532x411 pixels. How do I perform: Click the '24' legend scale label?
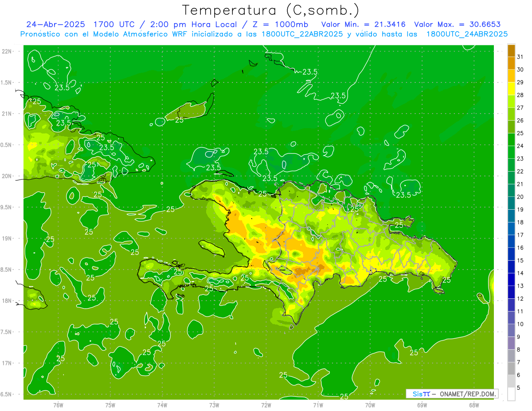coord(520,146)
